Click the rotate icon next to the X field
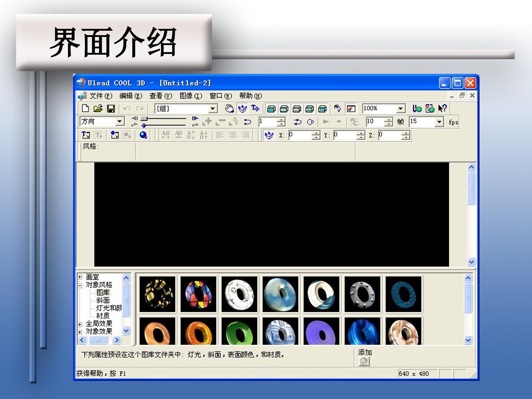The width and height of the screenshot is (532, 399). [269, 135]
